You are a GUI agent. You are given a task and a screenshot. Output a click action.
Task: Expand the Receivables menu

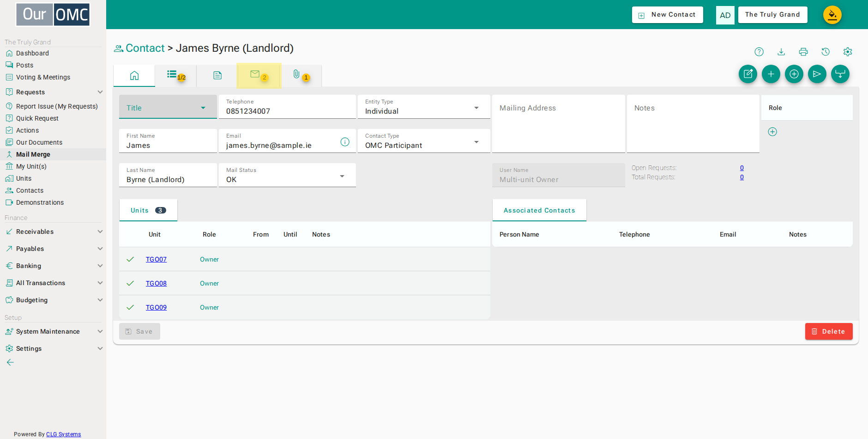54,232
